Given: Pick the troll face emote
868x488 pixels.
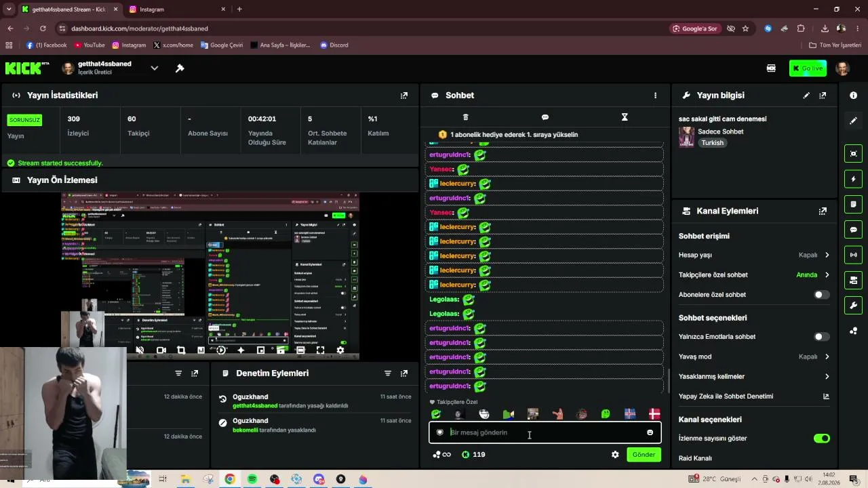Looking at the screenshot, I should (484, 414).
